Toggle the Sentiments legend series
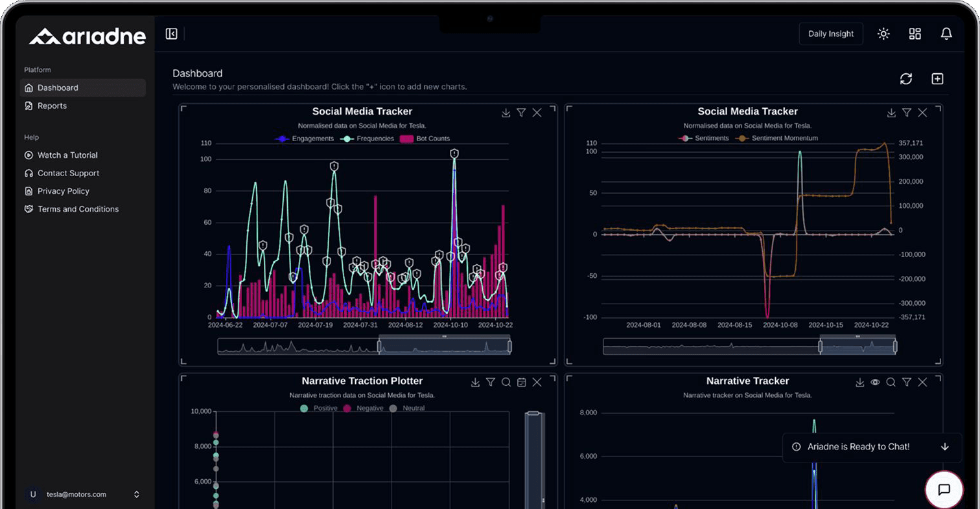 click(703, 139)
